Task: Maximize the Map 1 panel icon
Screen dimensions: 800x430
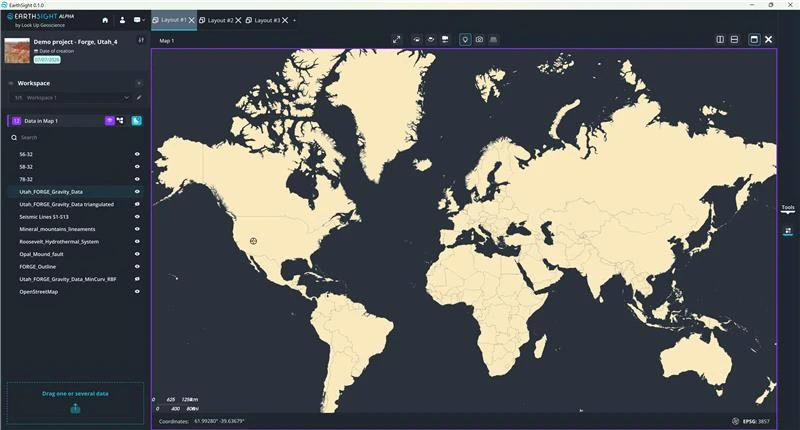Action: pos(754,39)
